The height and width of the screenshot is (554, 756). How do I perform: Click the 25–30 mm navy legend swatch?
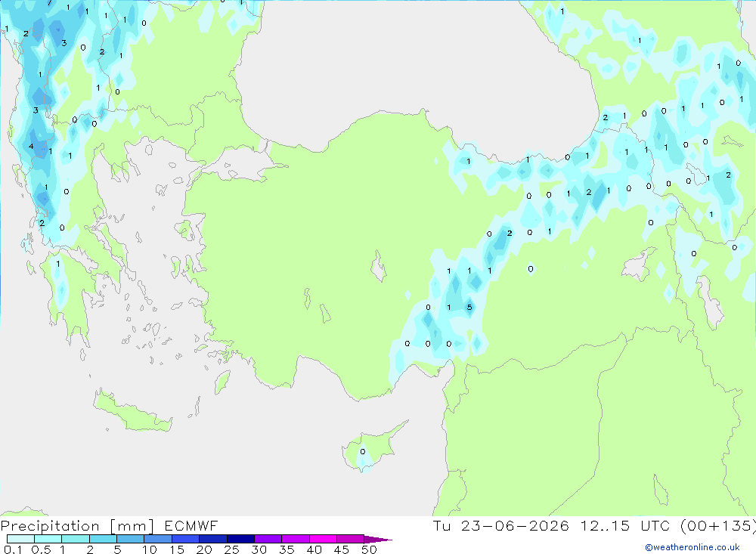click(240, 539)
